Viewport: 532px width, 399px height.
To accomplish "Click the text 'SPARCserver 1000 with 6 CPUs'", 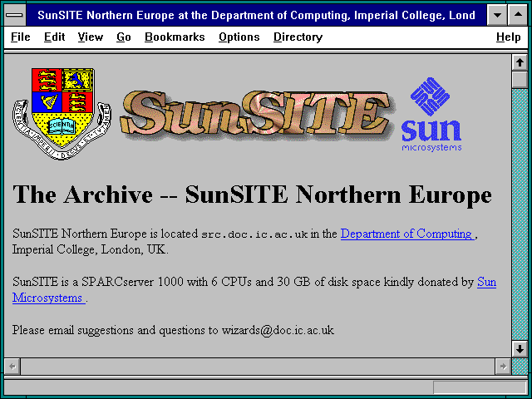I will (x=166, y=282).
